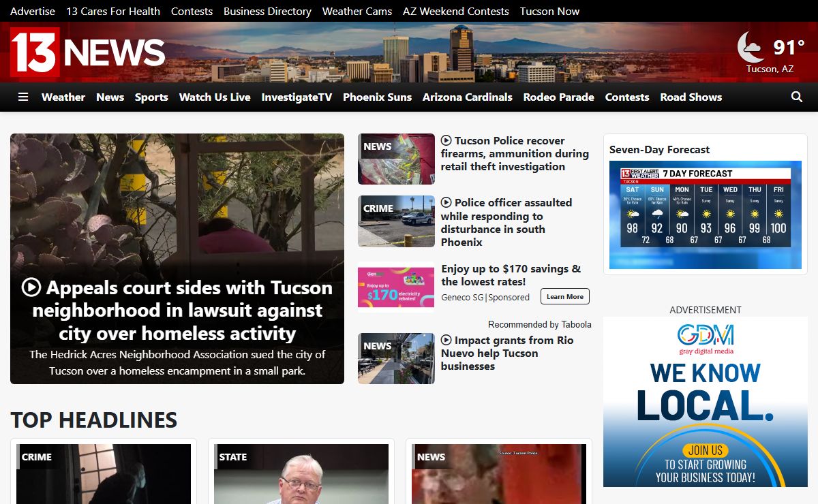This screenshot has height=504, width=818.
Task: Select Phoenix Suns in the navigation bar
Action: coord(377,97)
